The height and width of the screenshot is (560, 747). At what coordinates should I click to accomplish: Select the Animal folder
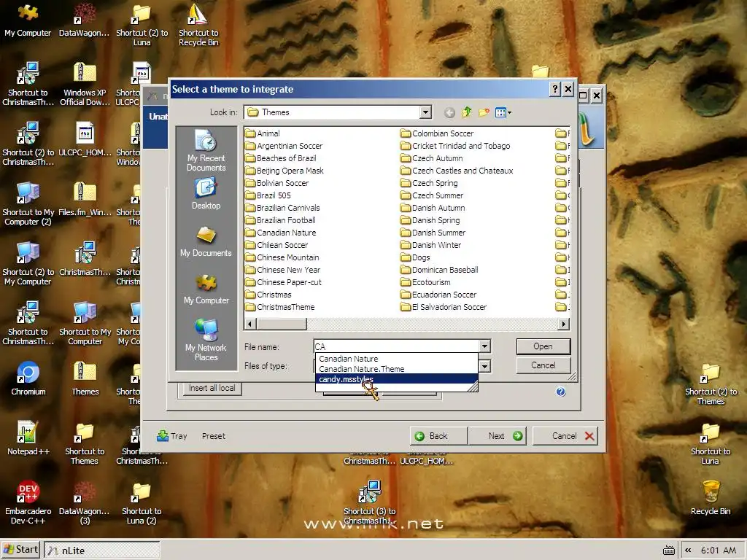(263, 133)
